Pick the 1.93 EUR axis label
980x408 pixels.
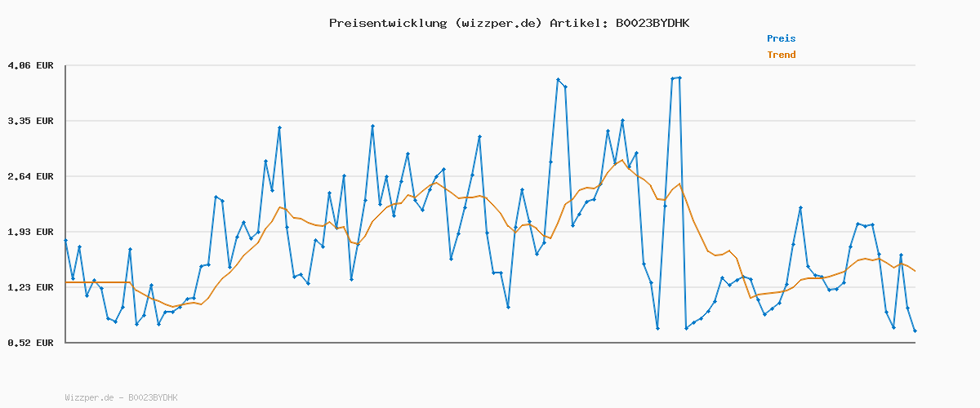point(30,232)
